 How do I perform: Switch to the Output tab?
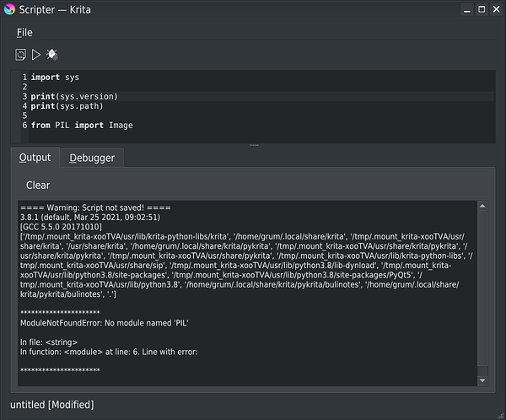coord(35,158)
